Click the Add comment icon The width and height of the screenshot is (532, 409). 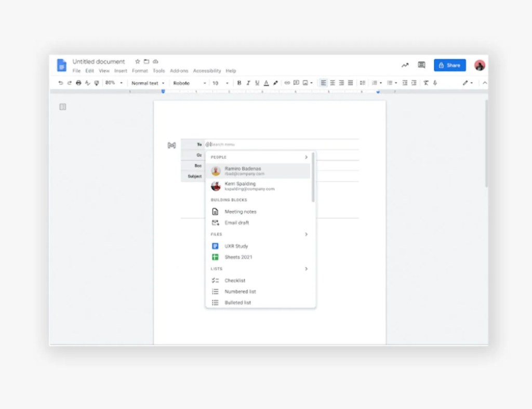tap(297, 83)
